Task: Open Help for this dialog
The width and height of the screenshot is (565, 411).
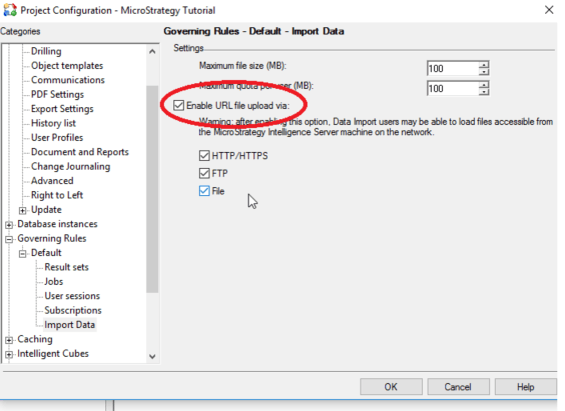Action: (525, 387)
